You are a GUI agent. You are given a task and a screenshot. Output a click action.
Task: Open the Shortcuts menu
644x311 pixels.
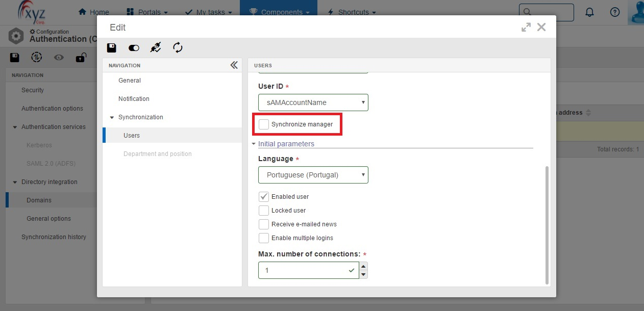(352, 12)
